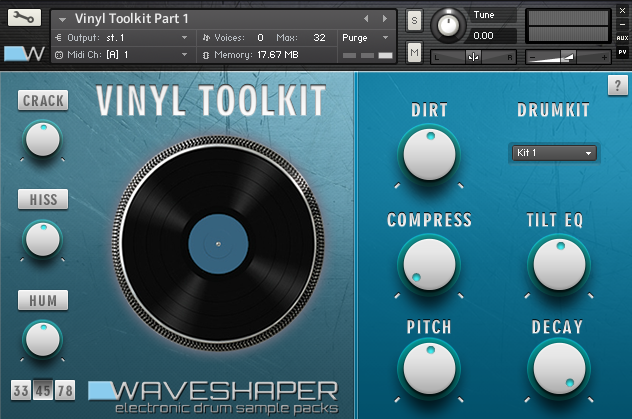Adjust the COMPRESS knob
The height and width of the screenshot is (419, 632).
(x=429, y=265)
